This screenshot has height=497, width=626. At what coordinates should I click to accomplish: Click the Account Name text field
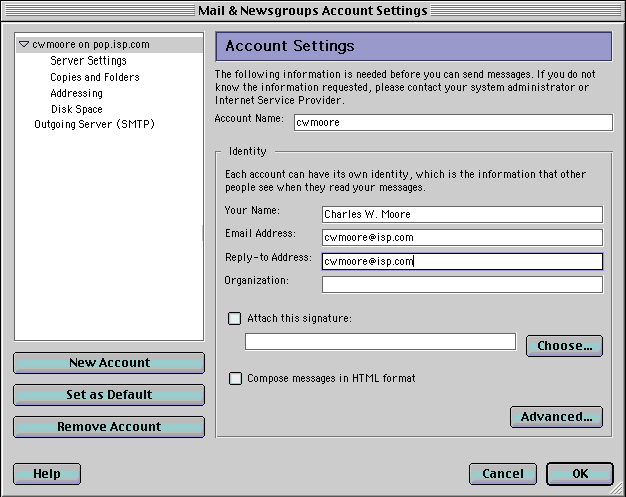(x=452, y=123)
